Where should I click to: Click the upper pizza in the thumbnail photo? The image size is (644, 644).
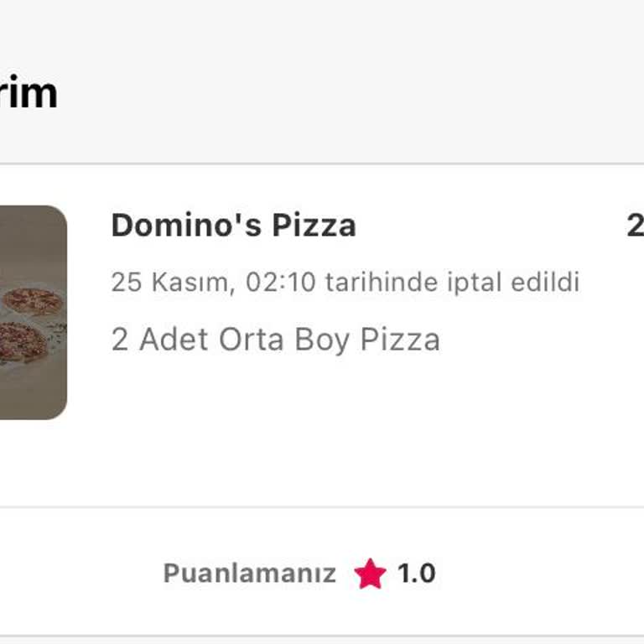click(32, 299)
